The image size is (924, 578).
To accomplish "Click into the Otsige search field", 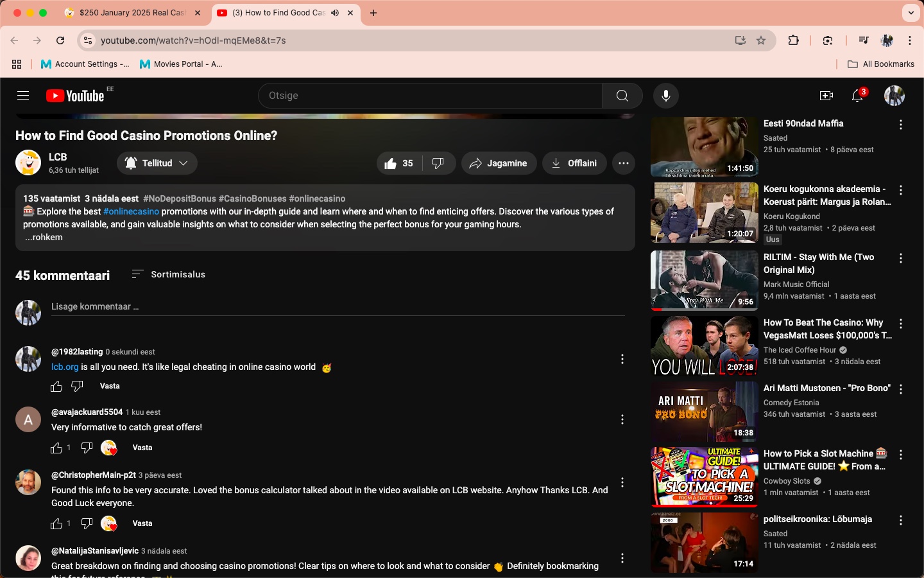I will tap(430, 96).
